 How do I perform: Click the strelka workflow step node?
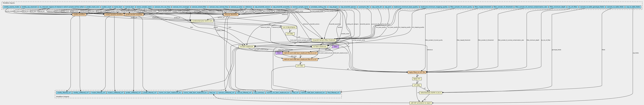[x=79, y=15]
